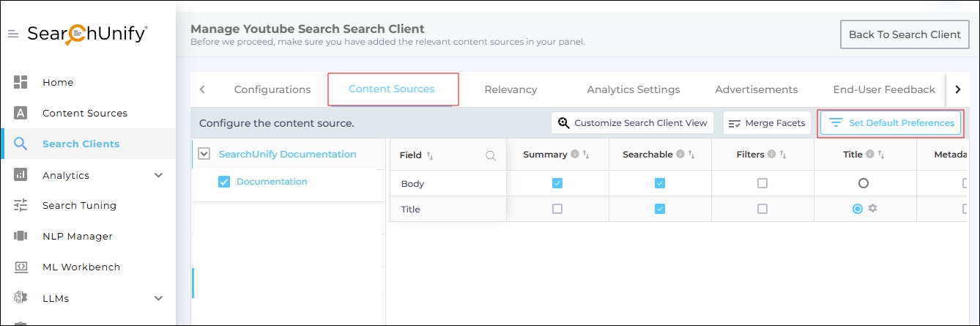Open the Title field gear settings
The image size is (980, 326).
(872, 209)
